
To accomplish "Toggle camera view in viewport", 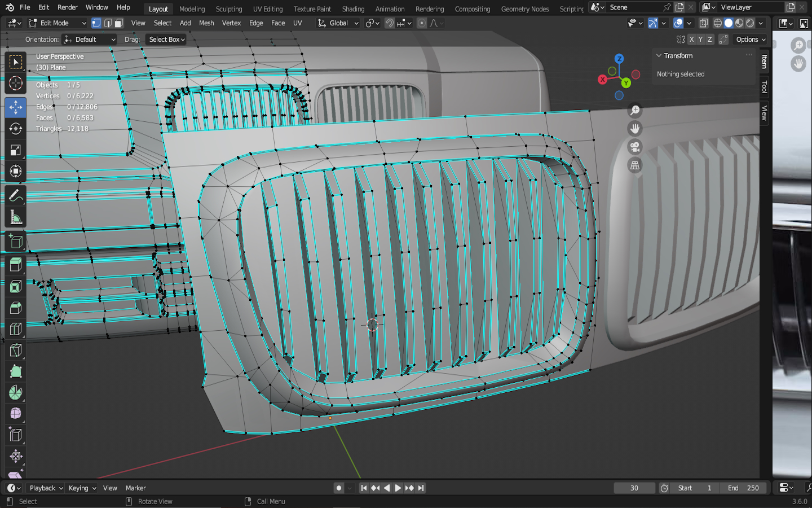I will coord(635,147).
